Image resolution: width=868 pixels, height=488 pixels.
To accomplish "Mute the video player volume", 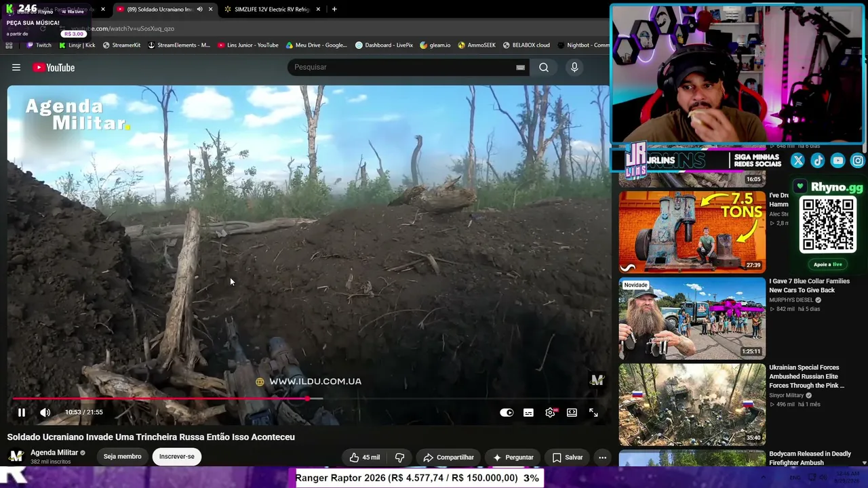I will coord(45,412).
